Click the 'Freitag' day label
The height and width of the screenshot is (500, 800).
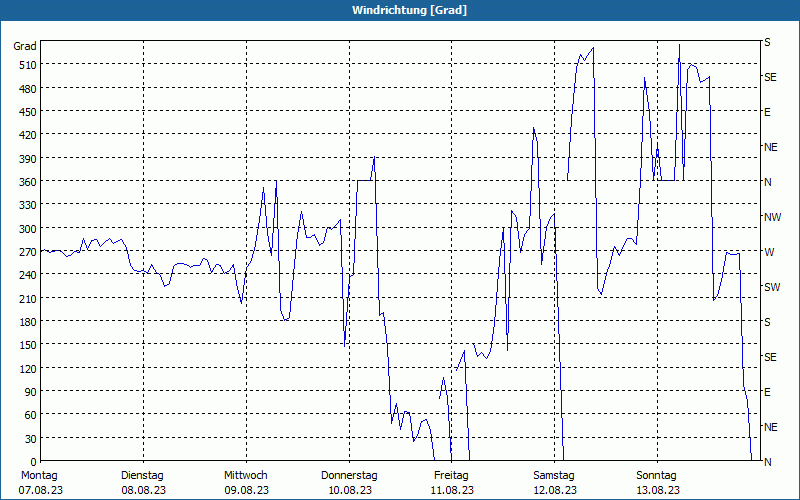451,475
